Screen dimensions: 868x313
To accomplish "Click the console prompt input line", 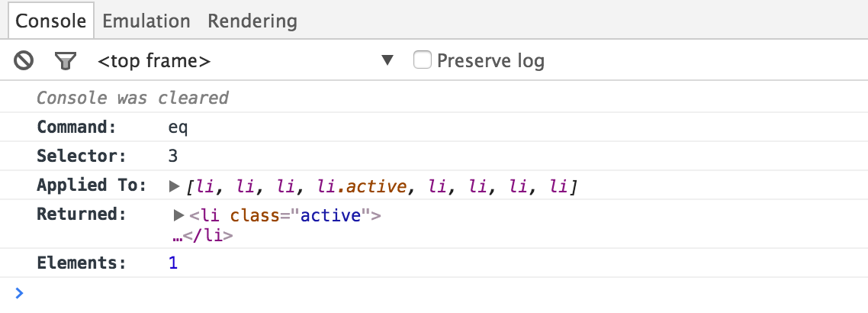I will [381, 292].
